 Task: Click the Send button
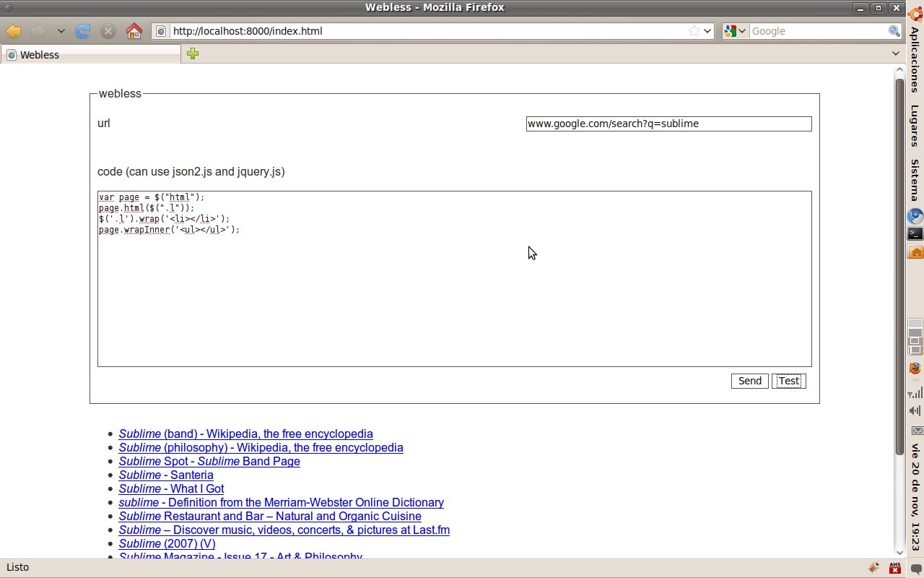tap(750, 381)
